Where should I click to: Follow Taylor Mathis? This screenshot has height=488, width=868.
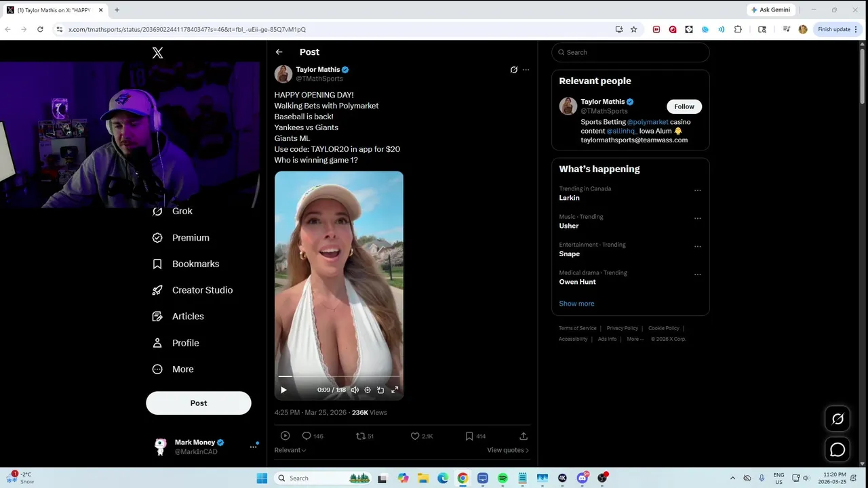pyautogui.click(x=684, y=106)
